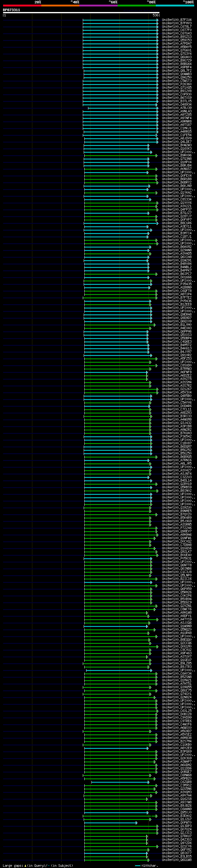Select hit UniRef100_B0W2W3
Image resolution: width=197 pixels, height=868 pixels.
point(176,145)
